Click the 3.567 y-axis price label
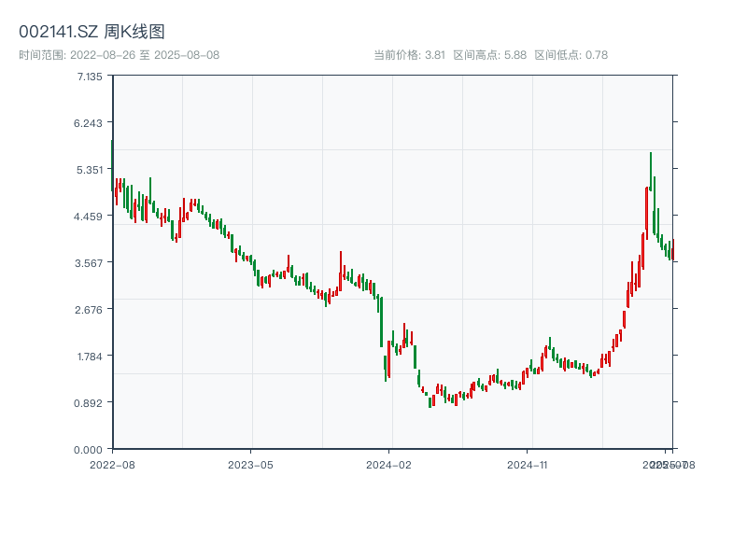 [x=90, y=262]
